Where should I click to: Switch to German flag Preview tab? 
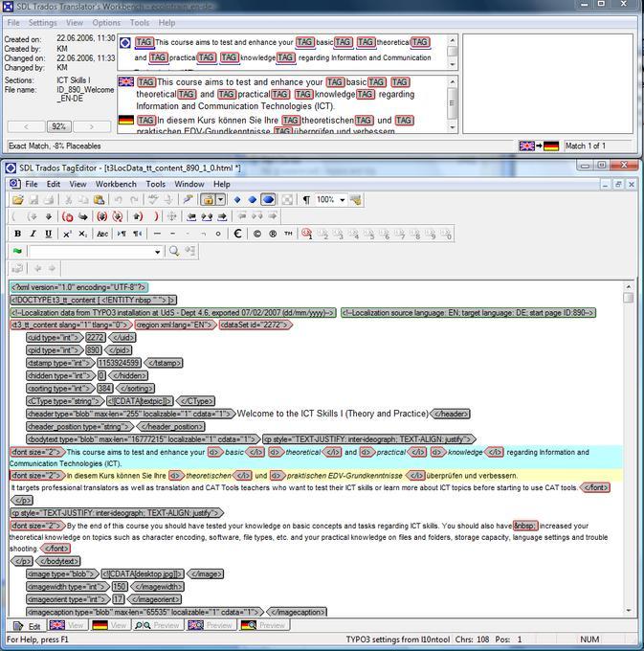click(263, 625)
